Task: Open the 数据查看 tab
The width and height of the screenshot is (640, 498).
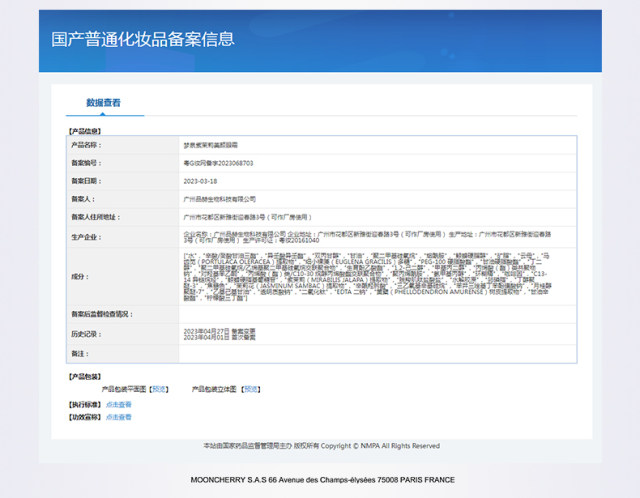Action: click(103, 103)
